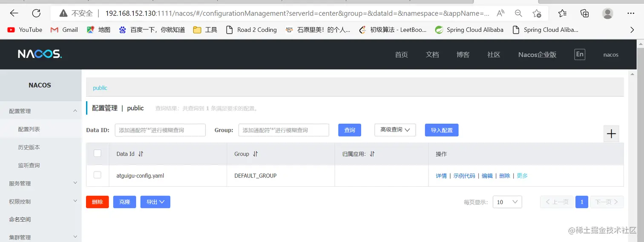View the not-secure warning icon
Image resolution: width=644 pixels, height=242 pixels.
[63, 13]
